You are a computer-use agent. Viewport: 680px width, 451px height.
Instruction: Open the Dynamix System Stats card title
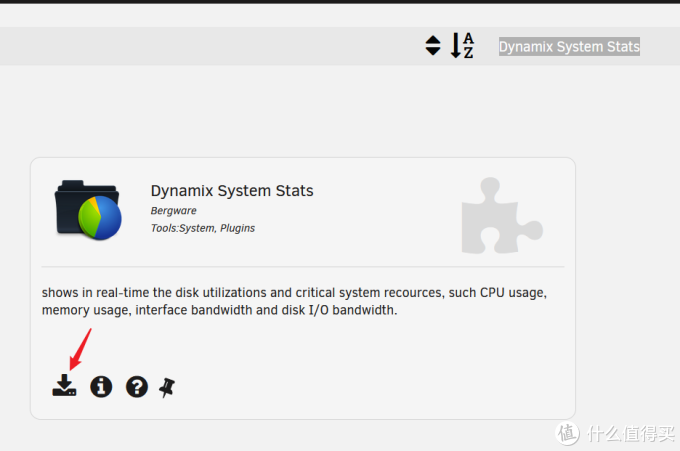pyautogui.click(x=232, y=191)
